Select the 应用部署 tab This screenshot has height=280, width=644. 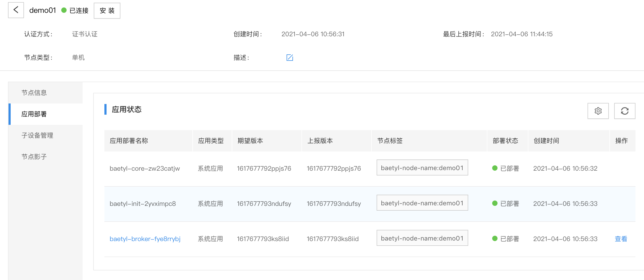pyautogui.click(x=46, y=114)
